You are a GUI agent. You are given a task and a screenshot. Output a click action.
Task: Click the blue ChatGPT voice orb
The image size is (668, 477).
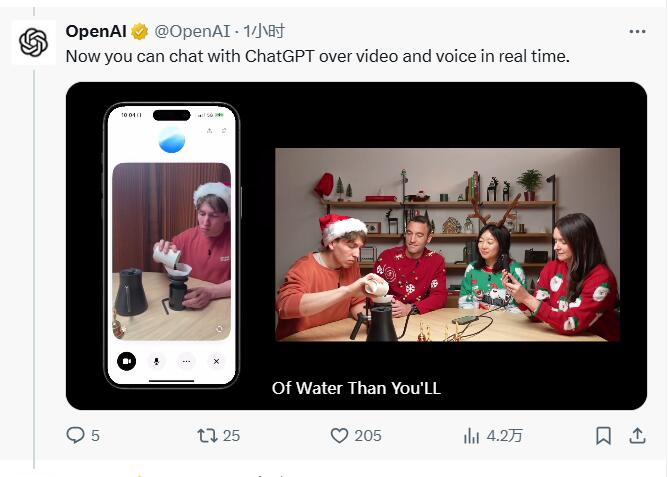(x=172, y=140)
